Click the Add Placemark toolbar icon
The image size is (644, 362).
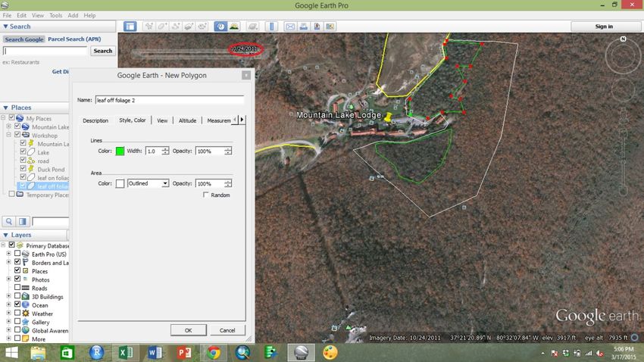[x=149, y=27]
